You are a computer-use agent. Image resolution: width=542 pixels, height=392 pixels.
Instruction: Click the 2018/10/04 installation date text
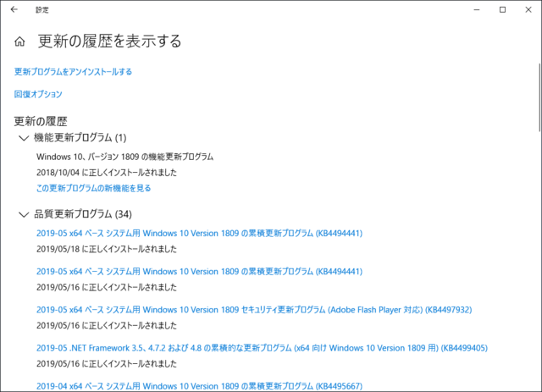[107, 173]
